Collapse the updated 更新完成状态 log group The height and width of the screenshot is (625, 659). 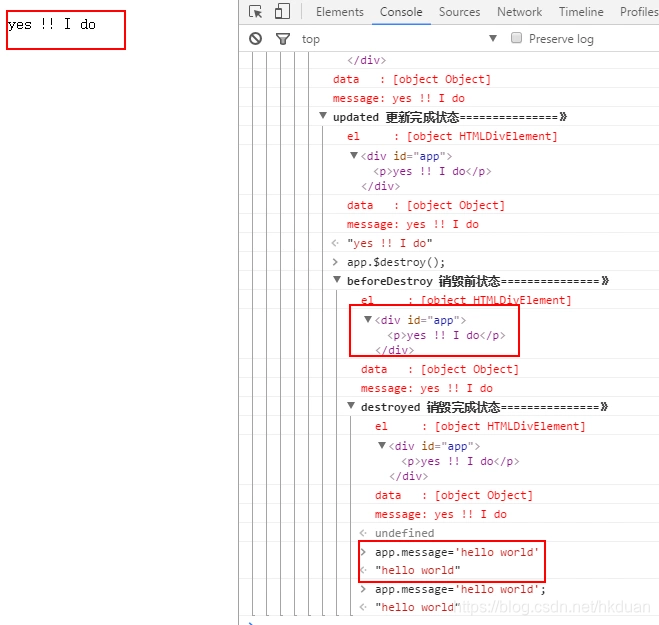(322, 116)
